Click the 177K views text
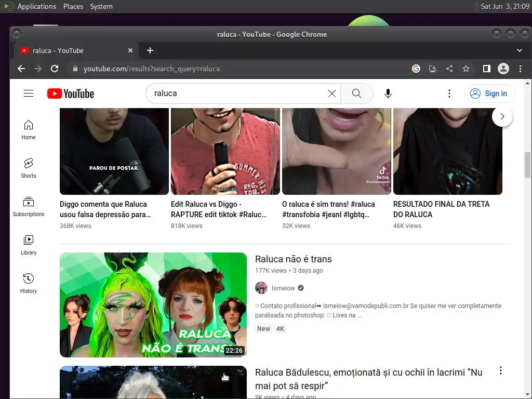This screenshot has width=532, height=399. (x=271, y=270)
